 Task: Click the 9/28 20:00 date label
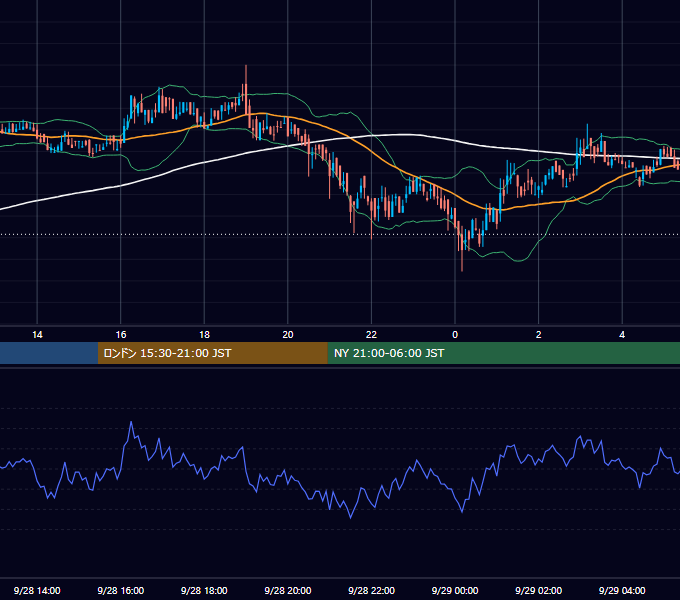288,590
